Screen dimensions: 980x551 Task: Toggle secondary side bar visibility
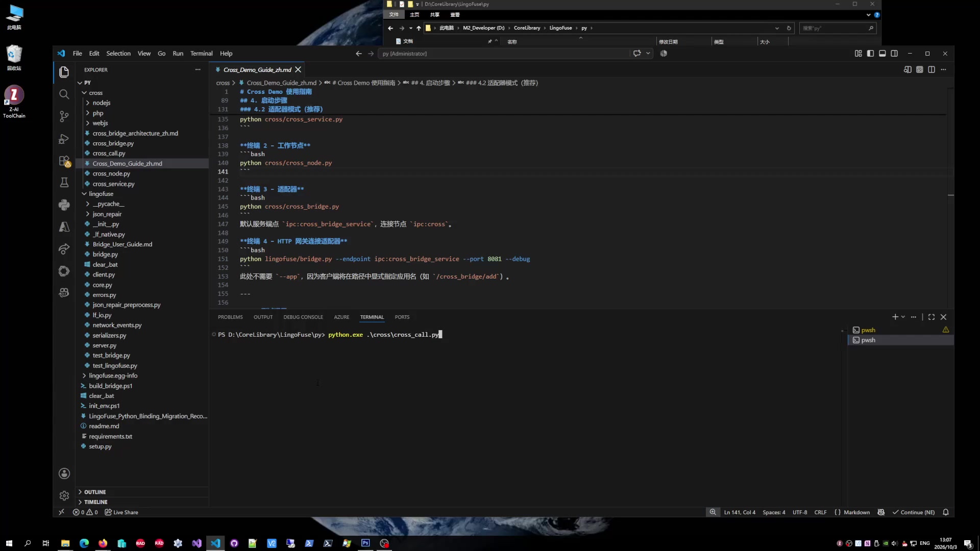[894, 54]
